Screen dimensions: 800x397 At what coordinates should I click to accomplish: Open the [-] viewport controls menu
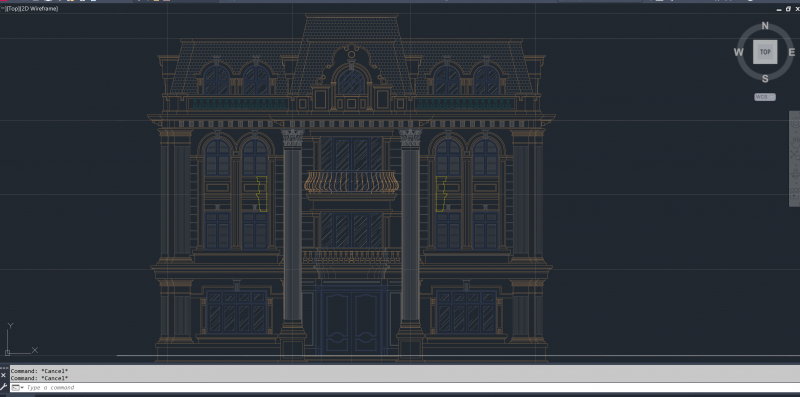2,9
